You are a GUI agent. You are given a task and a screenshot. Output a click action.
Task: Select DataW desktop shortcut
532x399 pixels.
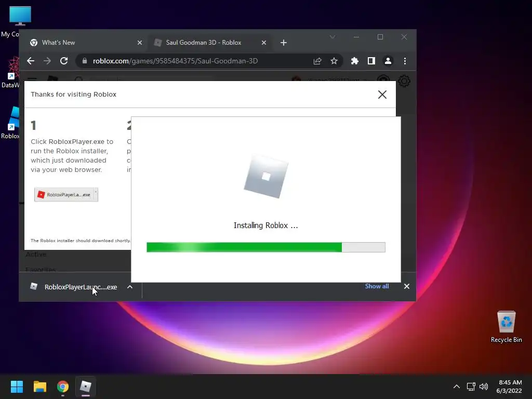click(x=10, y=72)
